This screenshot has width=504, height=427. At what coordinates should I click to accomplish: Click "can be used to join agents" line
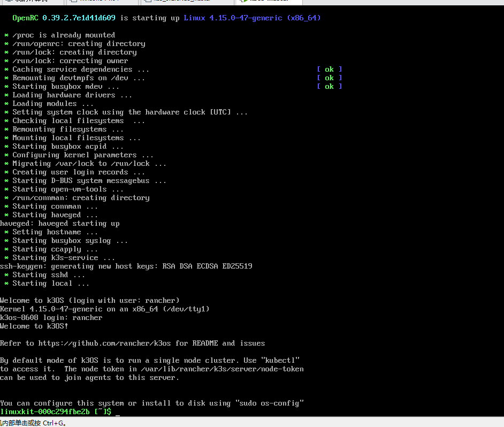(90, 377)
